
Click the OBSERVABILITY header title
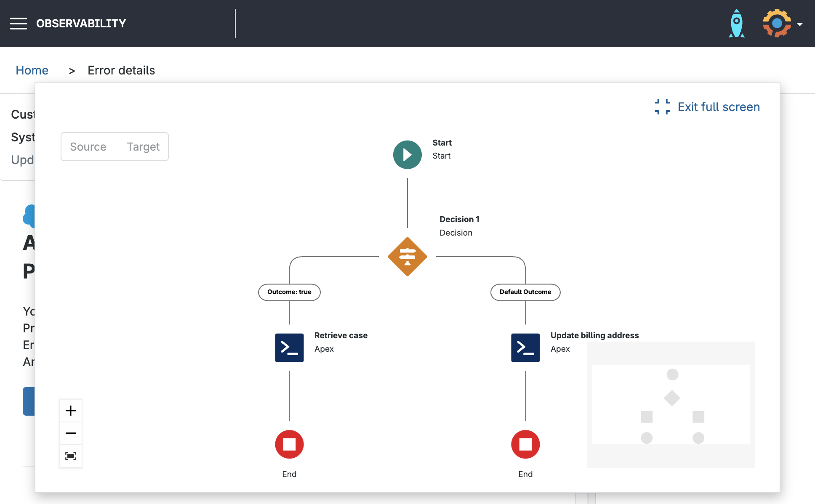pyautogui.click(x=81, y=24)
